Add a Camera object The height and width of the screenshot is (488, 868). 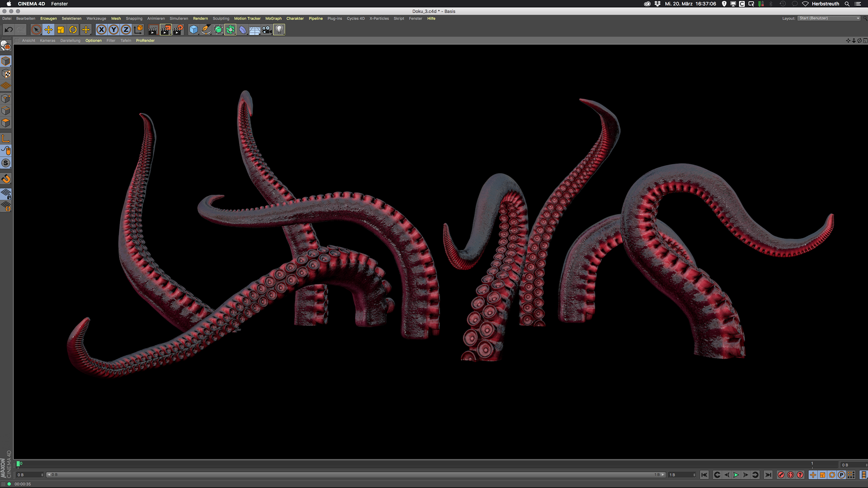267,30
